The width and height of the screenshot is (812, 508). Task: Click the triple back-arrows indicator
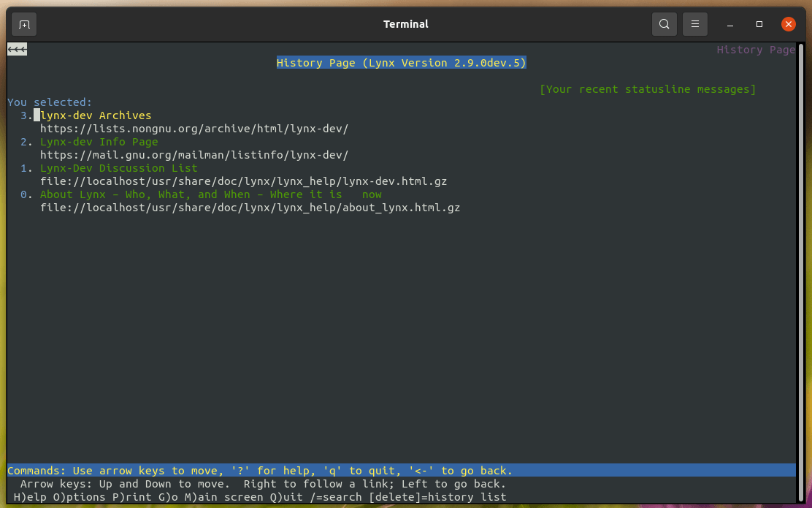coord(16,49)
